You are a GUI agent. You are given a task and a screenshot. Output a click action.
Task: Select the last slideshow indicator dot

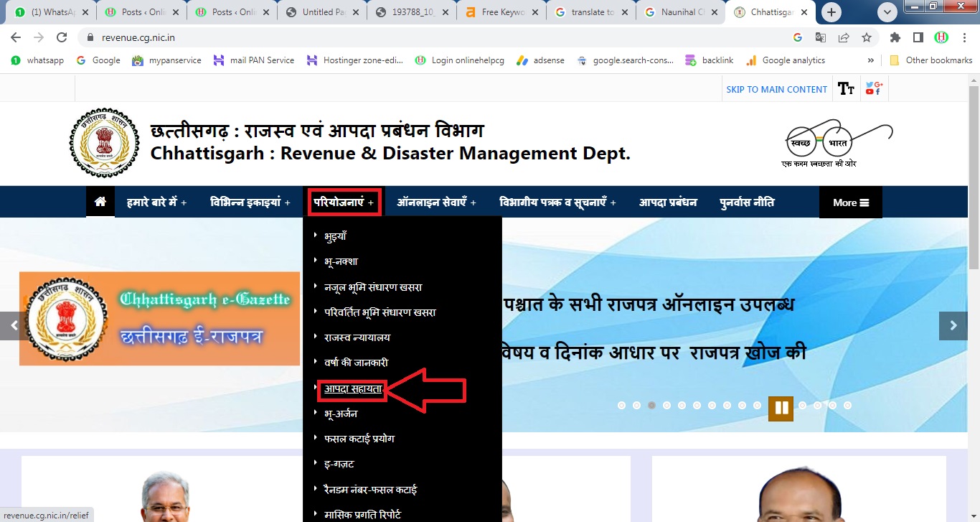[848, 405]
